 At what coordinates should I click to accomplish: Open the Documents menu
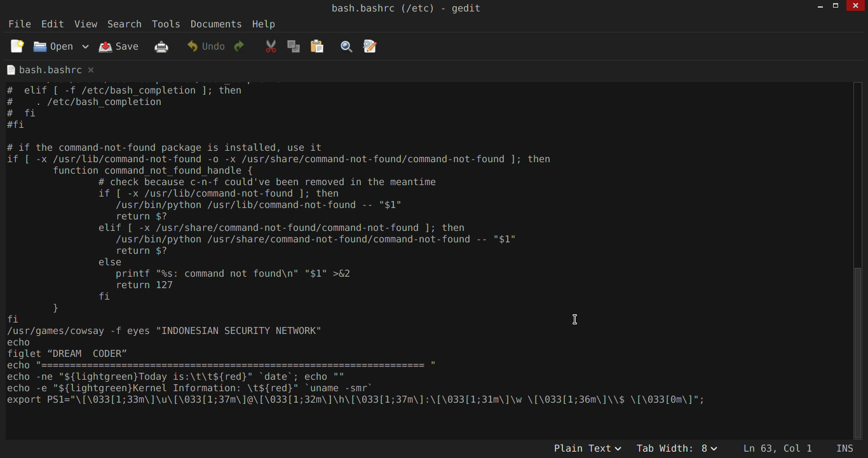215,24
